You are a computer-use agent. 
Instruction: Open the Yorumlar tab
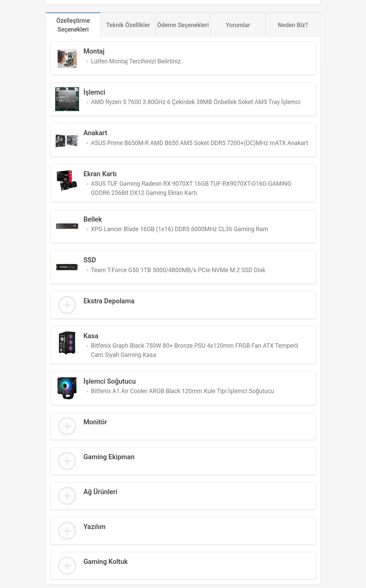point(238,25)
